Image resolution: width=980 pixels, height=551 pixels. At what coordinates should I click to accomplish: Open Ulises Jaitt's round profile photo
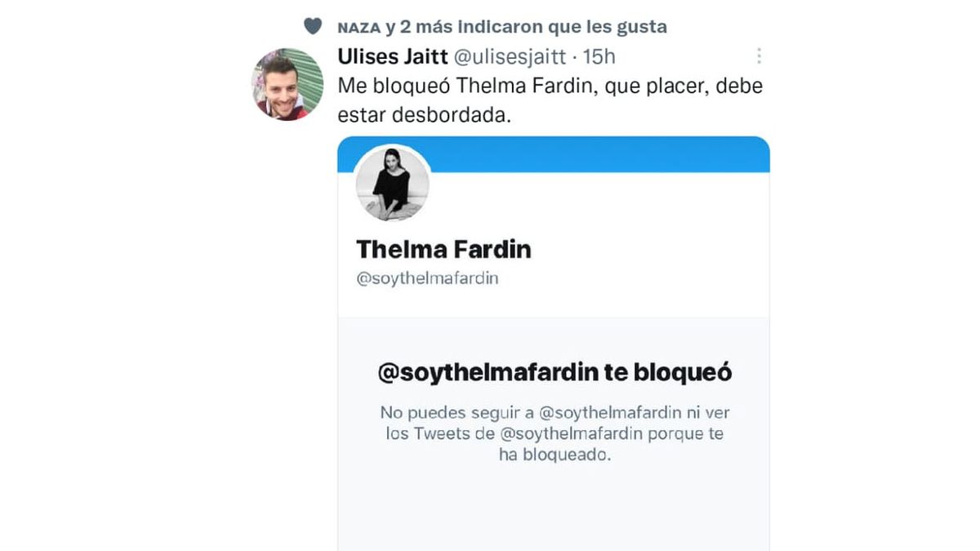(286, 85)
